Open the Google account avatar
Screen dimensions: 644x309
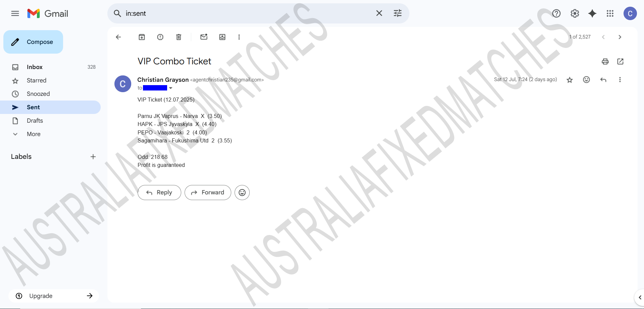click(630, 13)
